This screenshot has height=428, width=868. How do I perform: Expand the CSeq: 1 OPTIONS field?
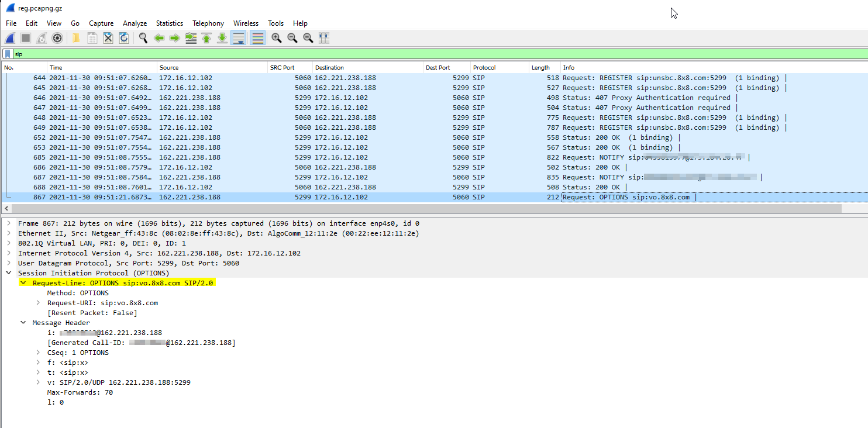point(38,353)
